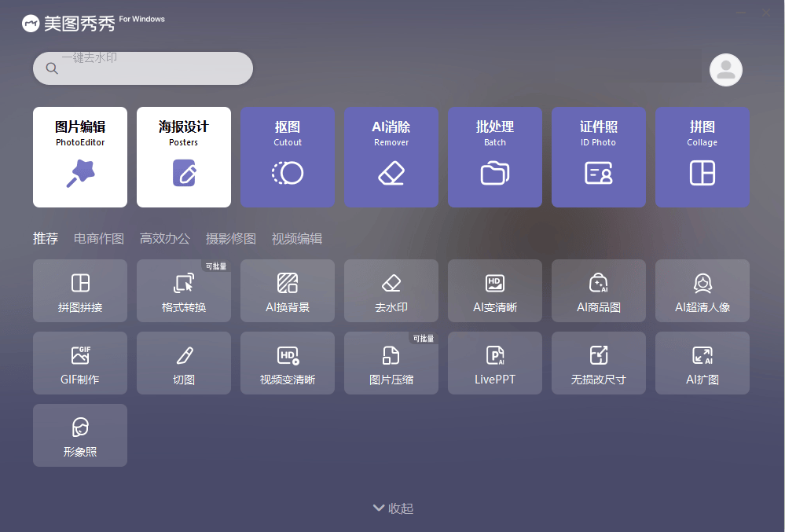785x532 pixels.
Task: Launch the 抠图 Cutout tool
Action: click(288, 156)
